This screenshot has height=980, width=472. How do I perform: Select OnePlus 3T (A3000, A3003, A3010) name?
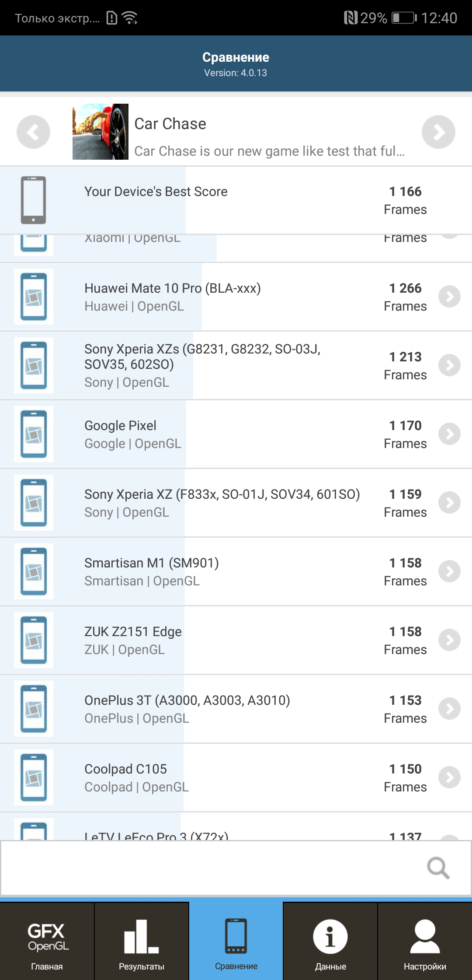tap(187, 700)
